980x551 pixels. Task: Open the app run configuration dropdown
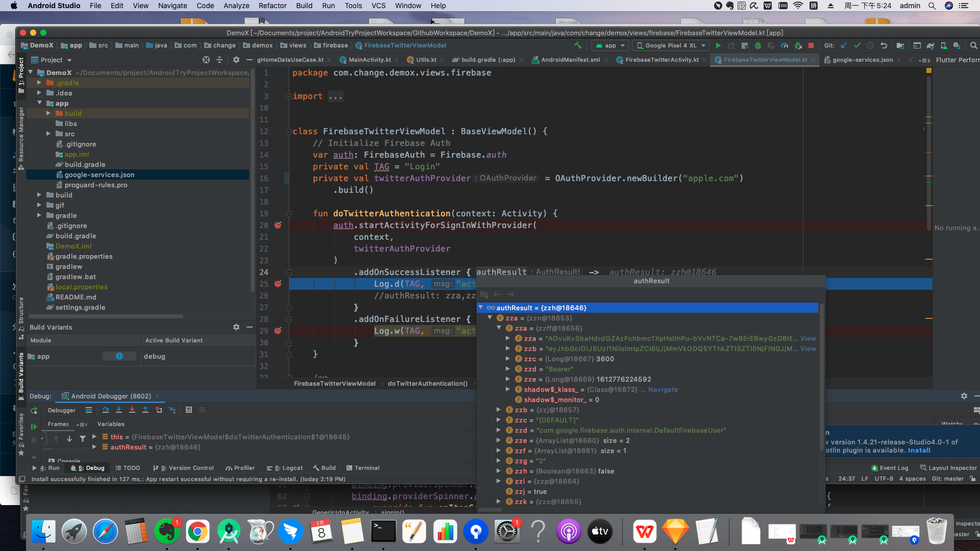coord(610,45)
